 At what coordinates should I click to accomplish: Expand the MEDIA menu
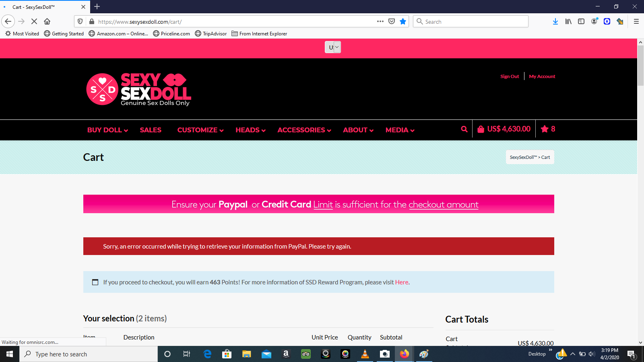(x=400, y=130)
